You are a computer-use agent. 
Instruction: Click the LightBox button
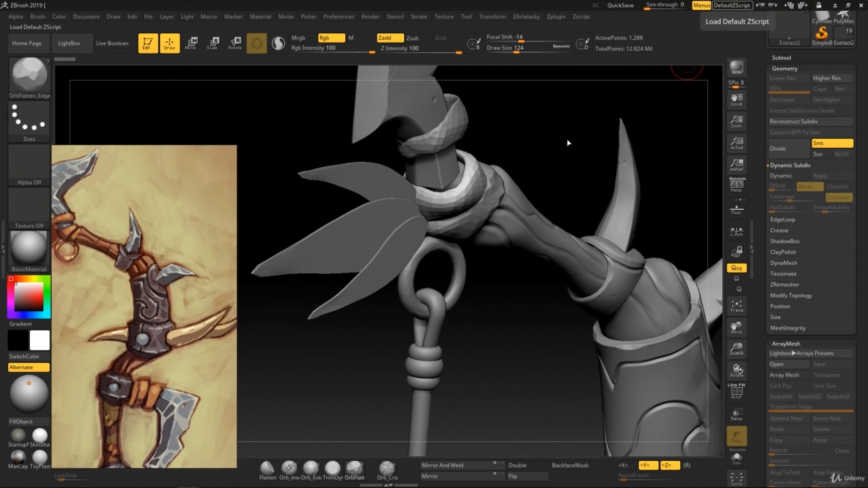69,43
